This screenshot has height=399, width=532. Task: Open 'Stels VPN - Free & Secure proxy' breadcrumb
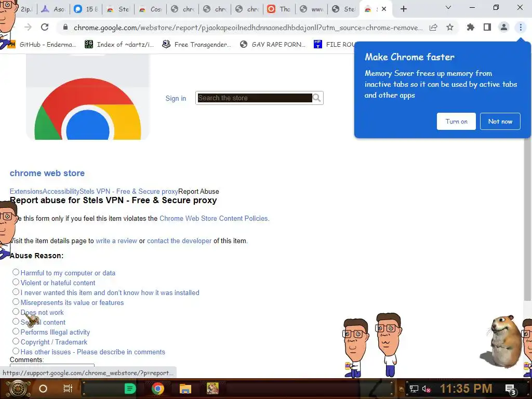coord(129,191)
